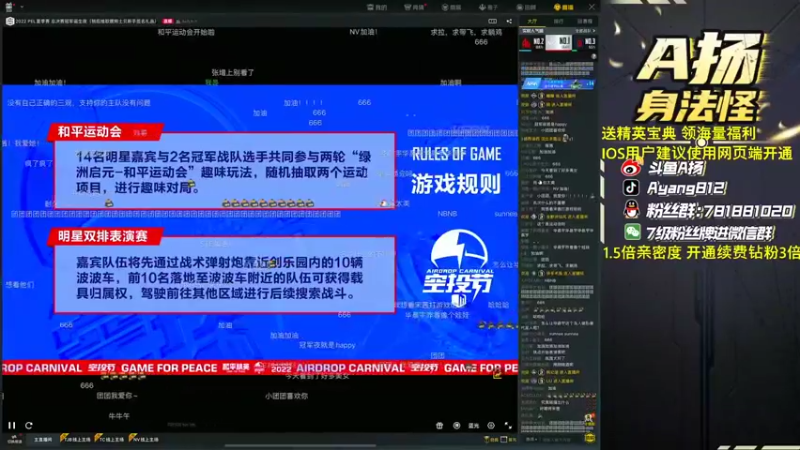Click the 游戏规则 title text
The width and height of the screenshot is (800, 450).
click(455, 184)
